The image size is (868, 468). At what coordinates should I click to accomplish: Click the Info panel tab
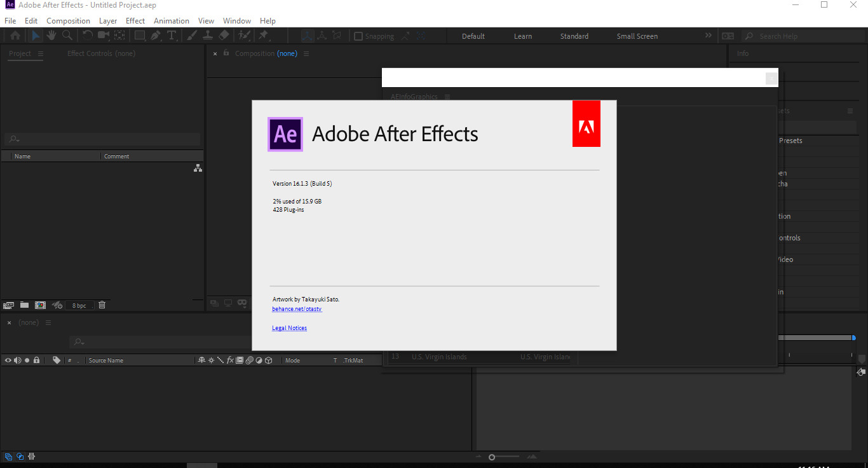[x=743, y=53]
